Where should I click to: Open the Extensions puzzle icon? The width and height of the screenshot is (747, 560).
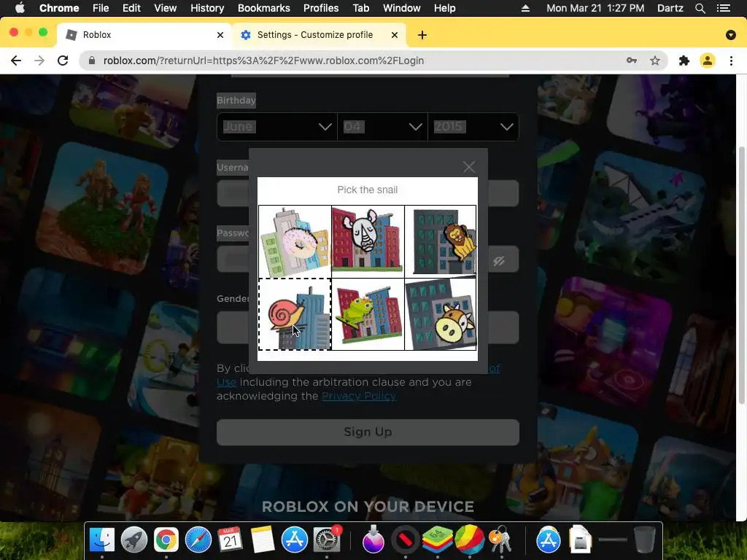pos(684,61)
